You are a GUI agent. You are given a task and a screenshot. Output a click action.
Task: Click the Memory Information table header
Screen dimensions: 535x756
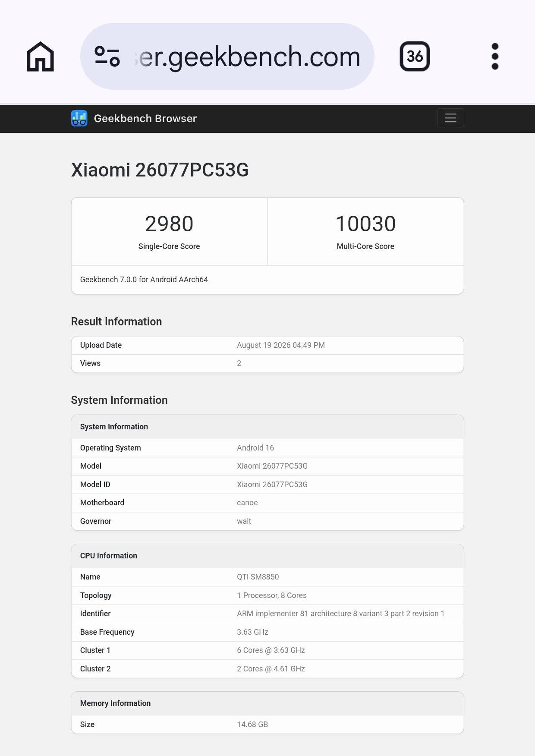pos(267,703)
